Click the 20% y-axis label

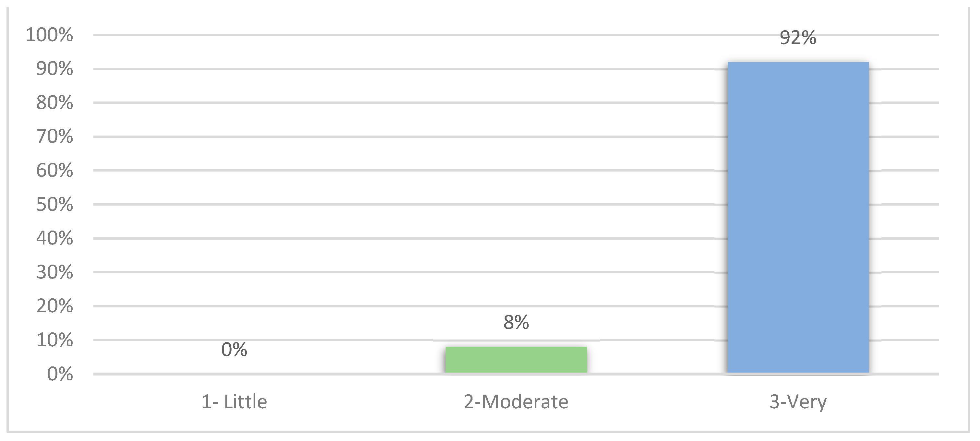pyautogui.click(x=54, y=306)
